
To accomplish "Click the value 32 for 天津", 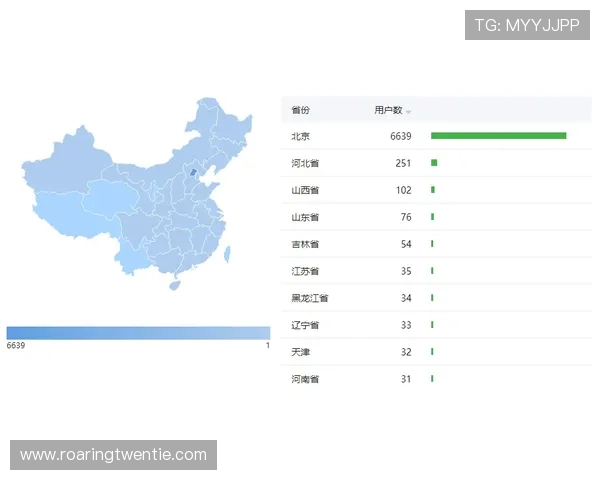I will pos(406,352).
